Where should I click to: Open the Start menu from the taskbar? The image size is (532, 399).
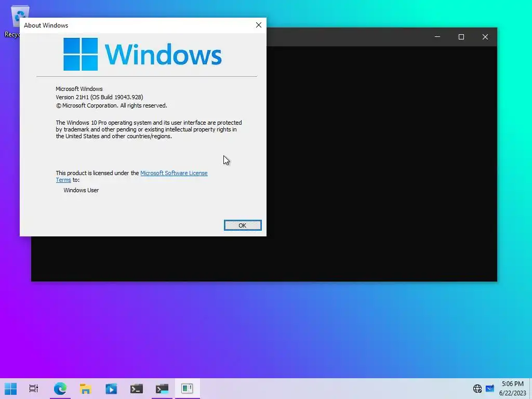coord(10,389)
